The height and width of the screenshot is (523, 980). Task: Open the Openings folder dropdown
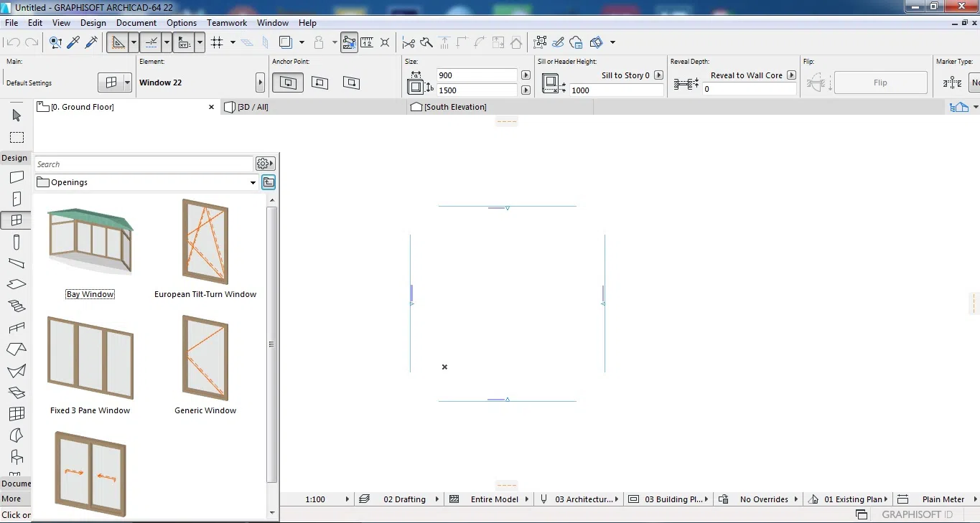pos(252,182)
